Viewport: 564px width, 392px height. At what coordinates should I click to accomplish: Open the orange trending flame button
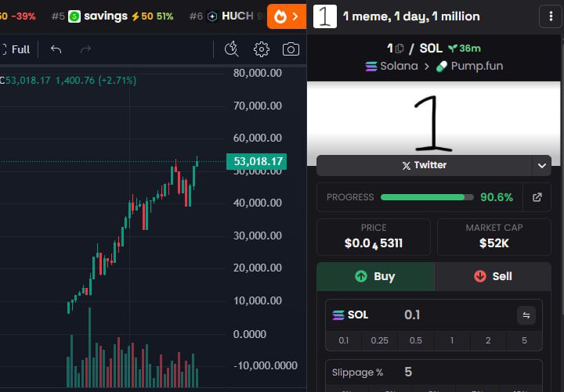tap(287, 16)
